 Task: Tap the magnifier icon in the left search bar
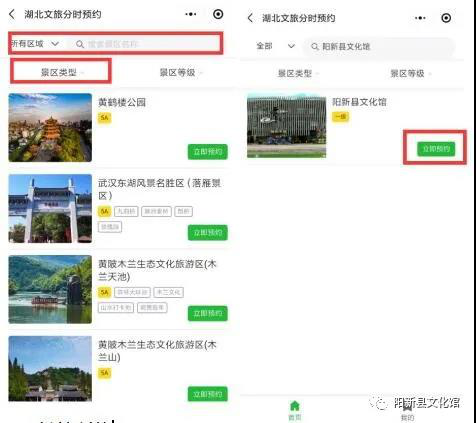pyautogui.click(x=80, y=44)
